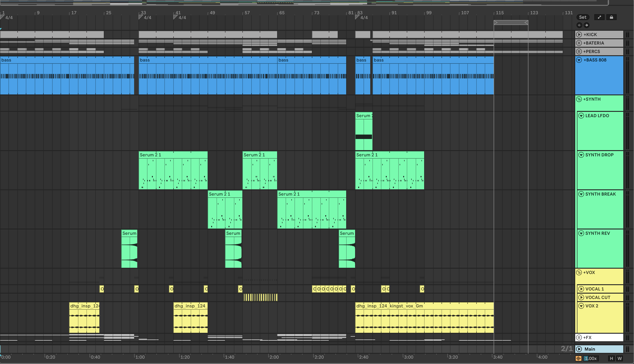Click the Lock Envelopes padlock icon
The height and width of the screenshot is (364, 634).
611,17
